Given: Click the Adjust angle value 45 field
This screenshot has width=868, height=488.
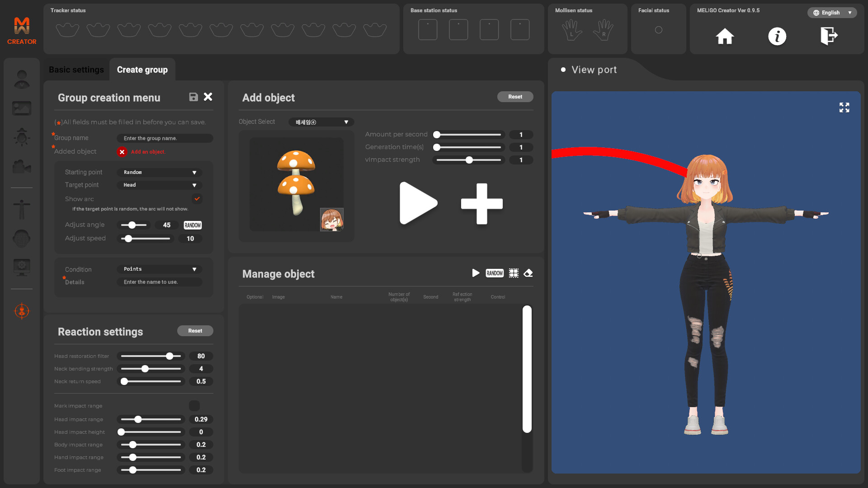Looking at the screenshot, I should tap(167, 225).
